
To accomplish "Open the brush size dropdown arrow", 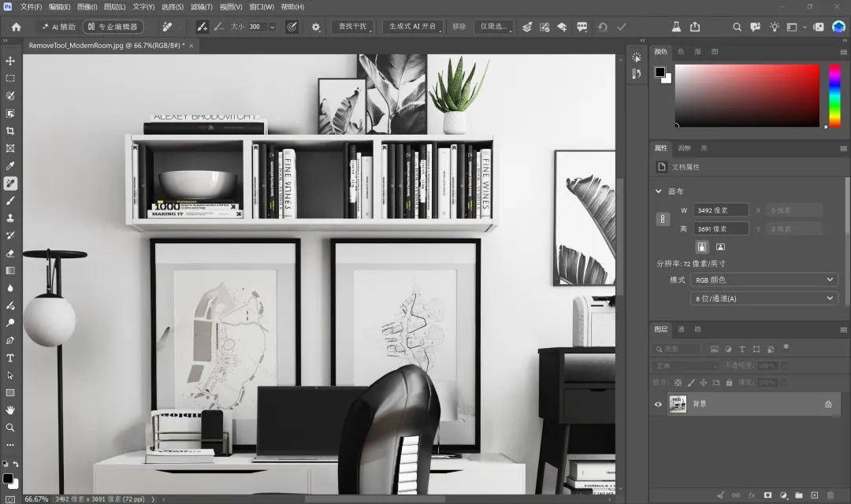I will point(273,27).
